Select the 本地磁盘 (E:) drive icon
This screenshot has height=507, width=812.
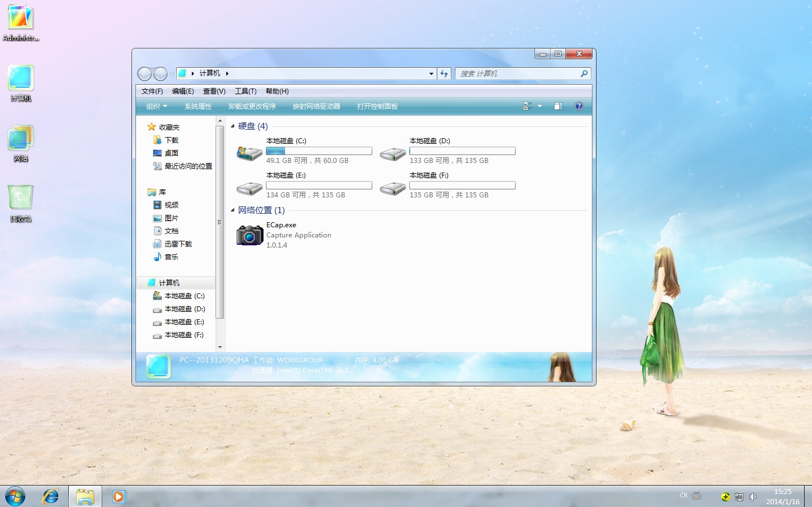[x=249, y=187]
